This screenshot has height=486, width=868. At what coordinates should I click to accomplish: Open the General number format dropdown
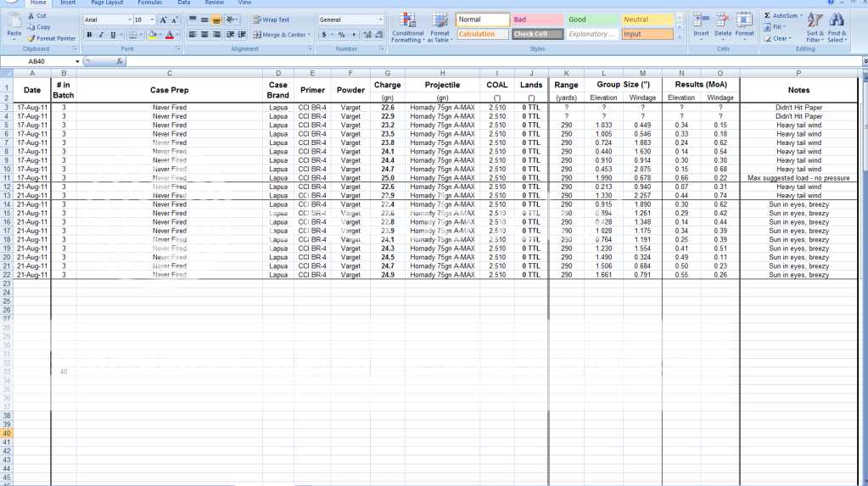380,20
